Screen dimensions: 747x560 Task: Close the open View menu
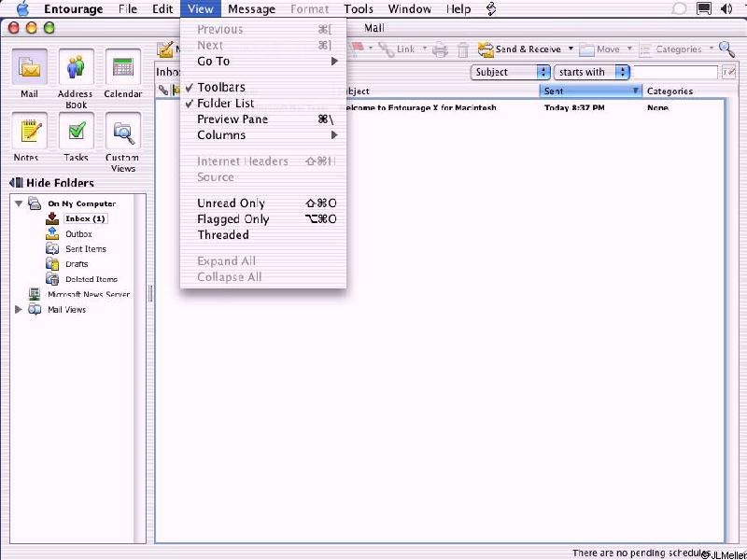pyautogui.click(x=201, y=8)
